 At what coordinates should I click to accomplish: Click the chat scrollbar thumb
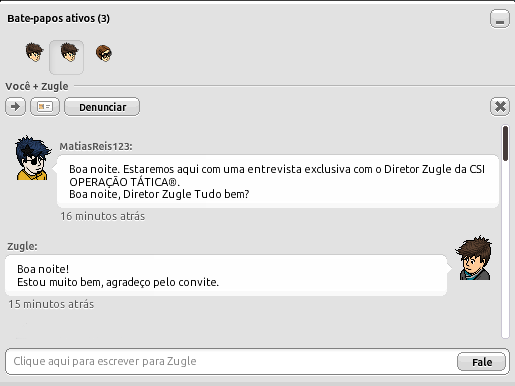click(505, 143)
